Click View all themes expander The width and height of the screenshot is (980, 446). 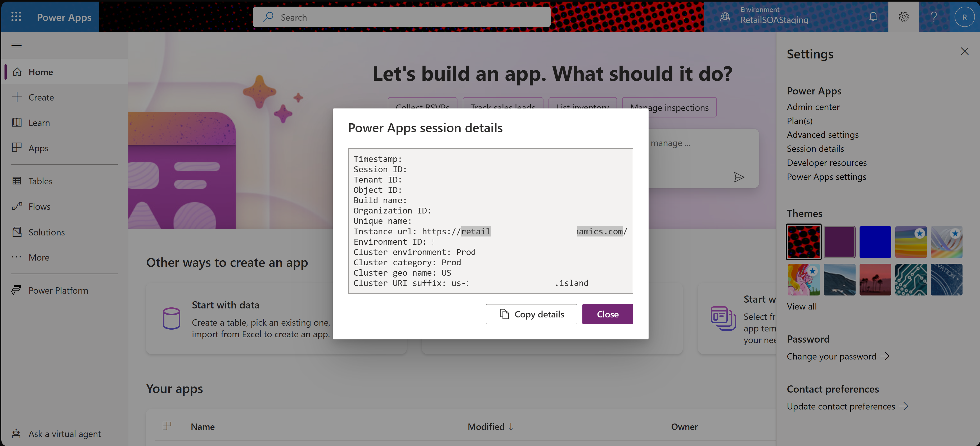tap(802, 306)
